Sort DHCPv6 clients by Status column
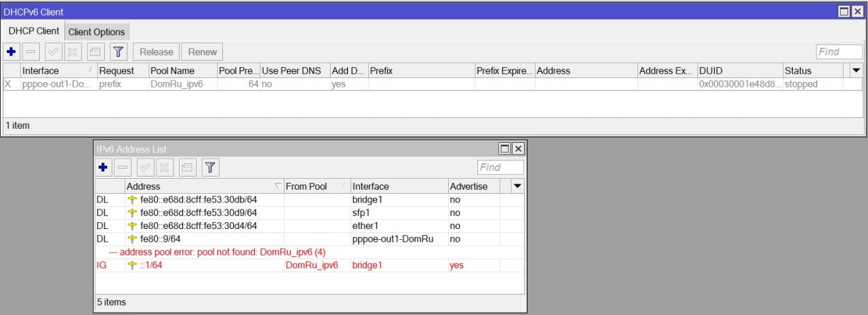The image size is (868, 315). [812, 70]
